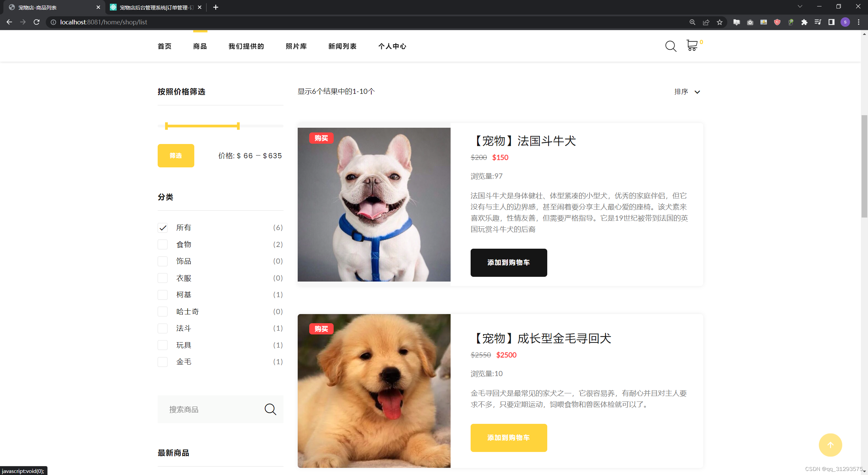Bookmark page with star icon
This screenshot has width=868, height=475.
719,22
